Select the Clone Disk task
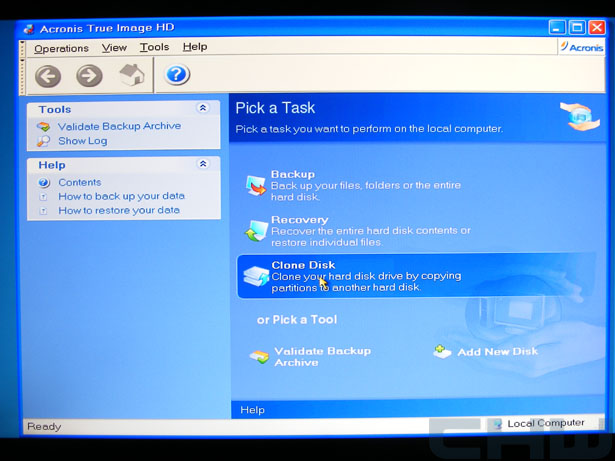 [x=417, y=276]
